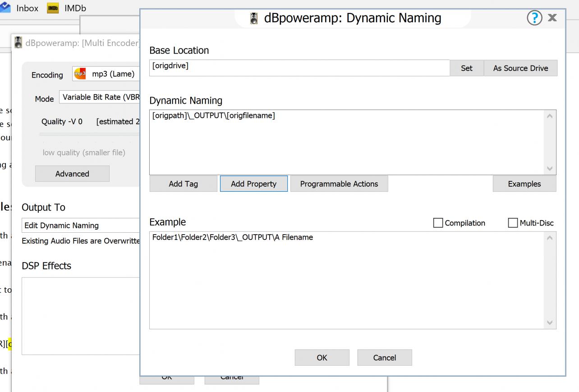Click the Dynamic Naming box scroll-down arrow

pos(549,169)
